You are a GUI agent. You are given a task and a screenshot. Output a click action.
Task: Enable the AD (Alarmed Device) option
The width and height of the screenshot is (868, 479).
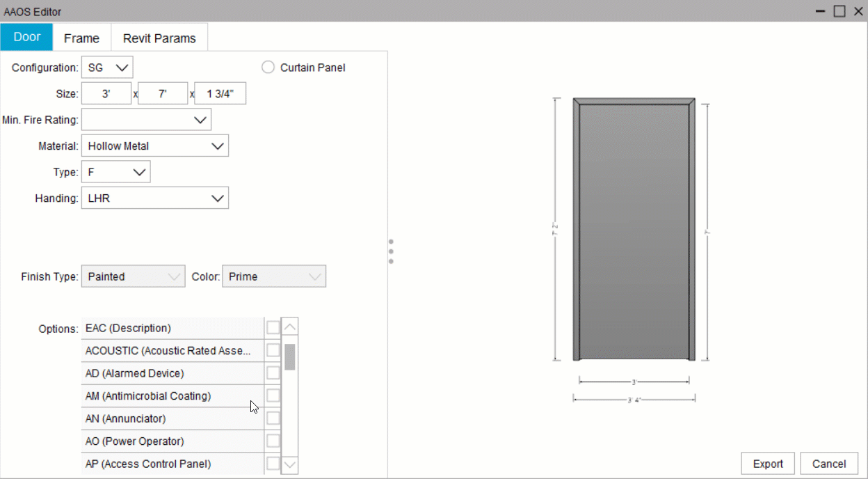pos(272,373)
